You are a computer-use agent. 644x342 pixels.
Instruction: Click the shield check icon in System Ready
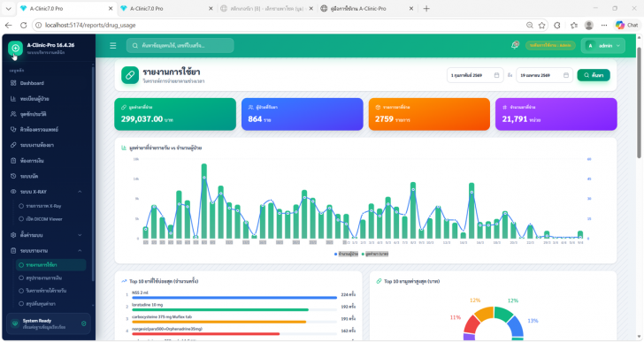[84, 323]
